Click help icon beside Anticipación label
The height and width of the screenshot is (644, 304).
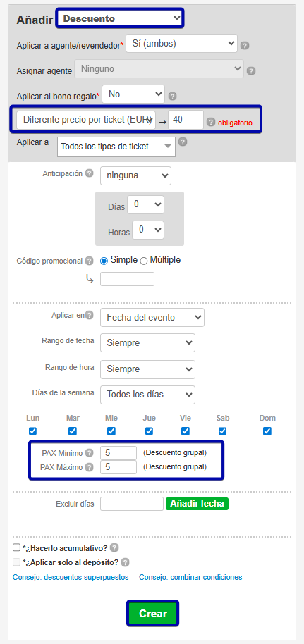[x=89, y=173]
